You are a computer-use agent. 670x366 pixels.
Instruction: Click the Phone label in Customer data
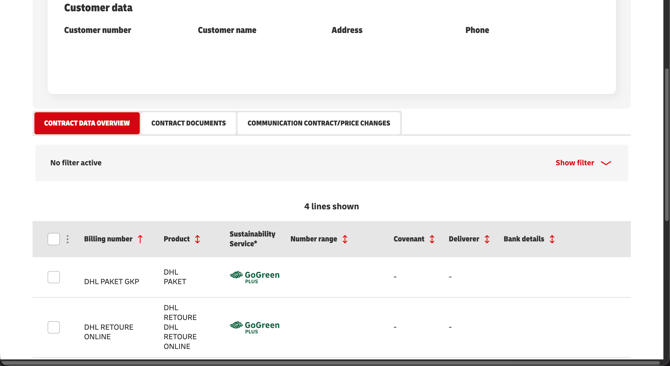tap(477, 30)
